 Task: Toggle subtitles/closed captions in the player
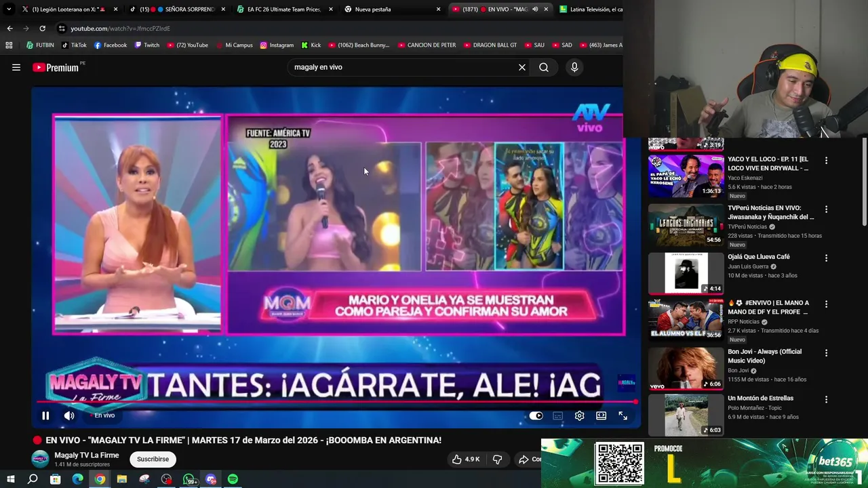click(557, 415)
